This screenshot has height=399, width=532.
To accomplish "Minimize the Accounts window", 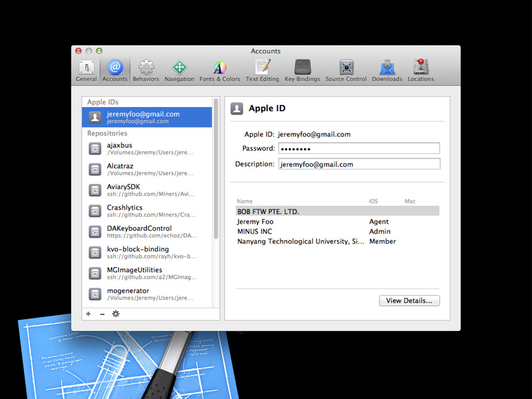I will (x=89, y=51).
